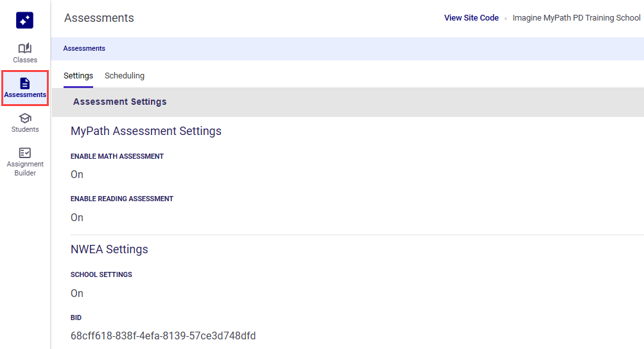Open the Classes section from sidebar

24,53
